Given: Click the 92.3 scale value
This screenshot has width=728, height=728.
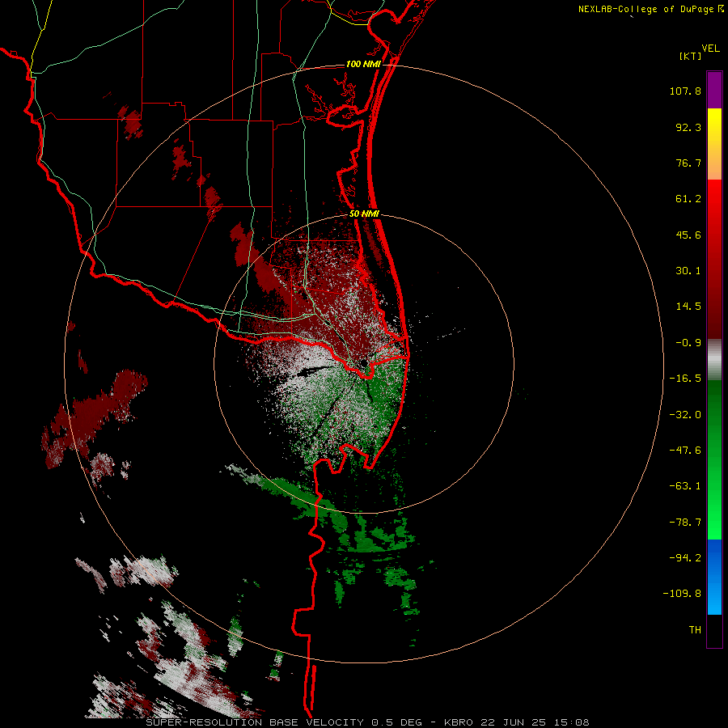Looking at the screenshot, I should pyautogui.click(x=688, y=127).
